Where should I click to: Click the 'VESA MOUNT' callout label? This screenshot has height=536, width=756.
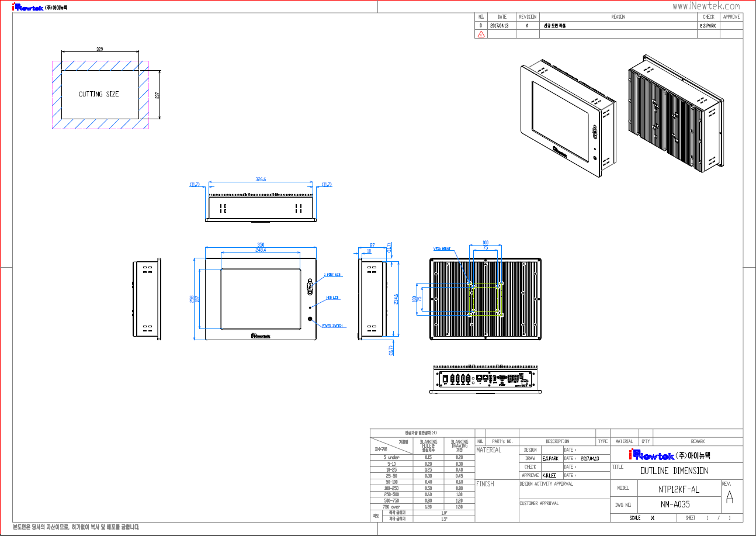click(442, 248)
